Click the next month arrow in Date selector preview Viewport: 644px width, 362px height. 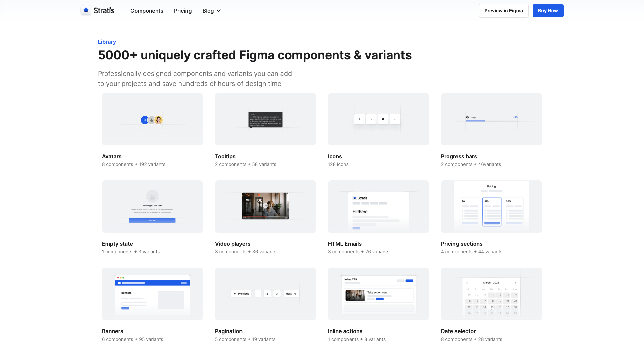point(516,283)
